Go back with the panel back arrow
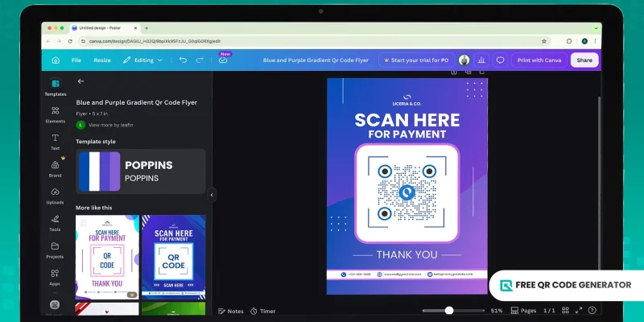This screenshot has width=644, height=322. pyautogui.click(x=80, y=81)
